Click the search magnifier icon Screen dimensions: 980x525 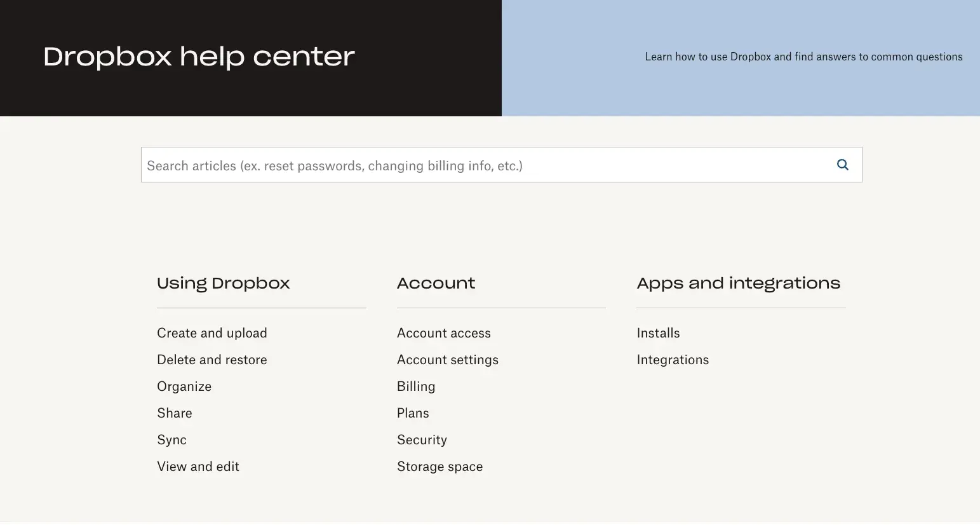click(842, 165)
